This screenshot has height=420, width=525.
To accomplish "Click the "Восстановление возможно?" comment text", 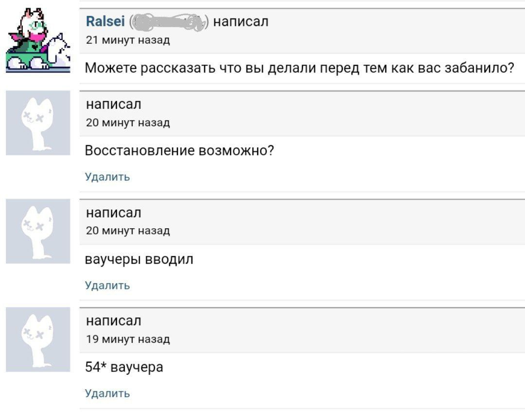I will pyautogui.click(x=179, y=151).
